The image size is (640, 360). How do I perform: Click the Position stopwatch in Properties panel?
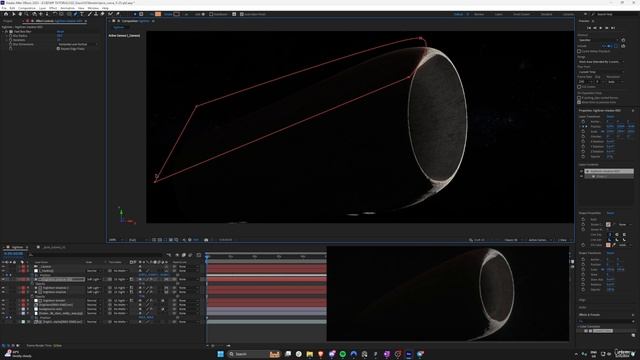[x=583, y=127]
